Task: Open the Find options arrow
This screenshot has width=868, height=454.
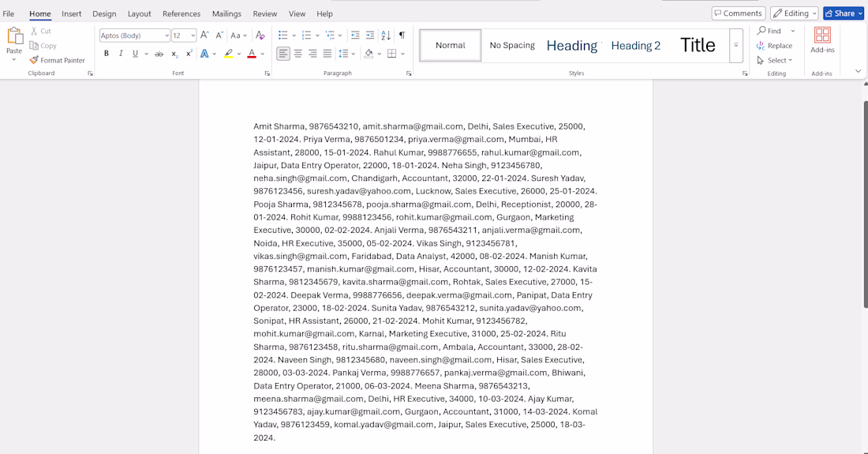Action: [x=793, y=31]
